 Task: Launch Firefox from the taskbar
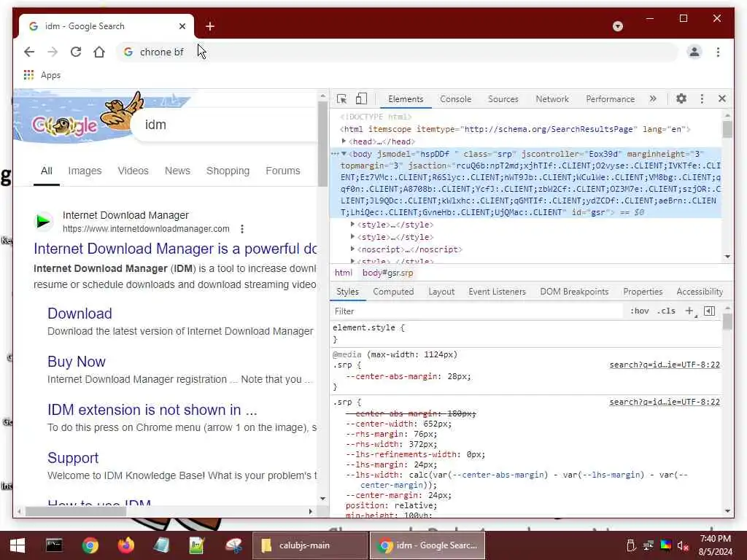[125, 545]
